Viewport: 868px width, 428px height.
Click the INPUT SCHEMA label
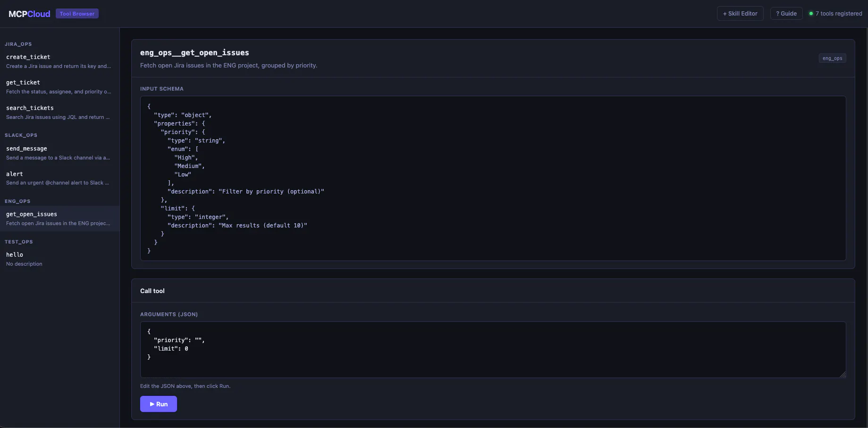pyautogui.click(x=162, y=89)
